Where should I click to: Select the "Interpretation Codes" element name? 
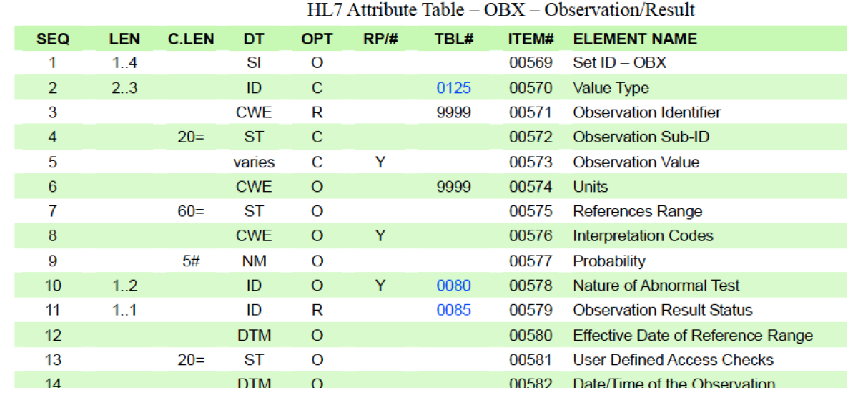coord(643,235)
